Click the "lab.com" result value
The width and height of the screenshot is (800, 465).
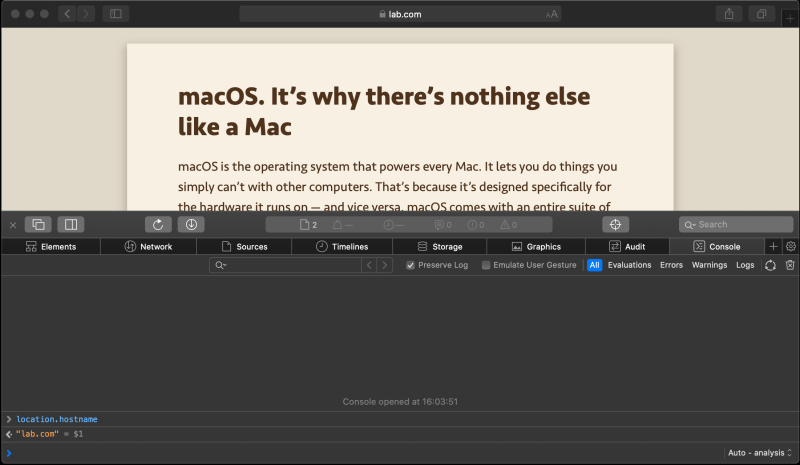coord(37,434)
